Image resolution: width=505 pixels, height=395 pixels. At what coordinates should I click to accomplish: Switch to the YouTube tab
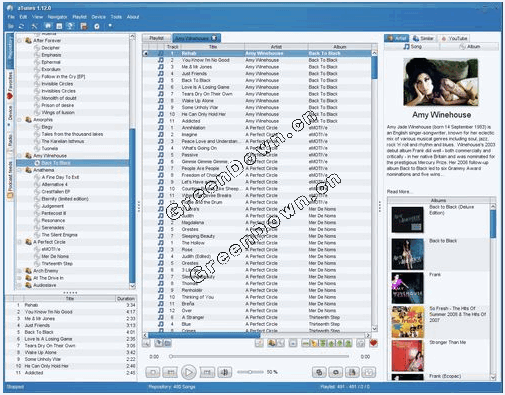[x=454, y=38]
